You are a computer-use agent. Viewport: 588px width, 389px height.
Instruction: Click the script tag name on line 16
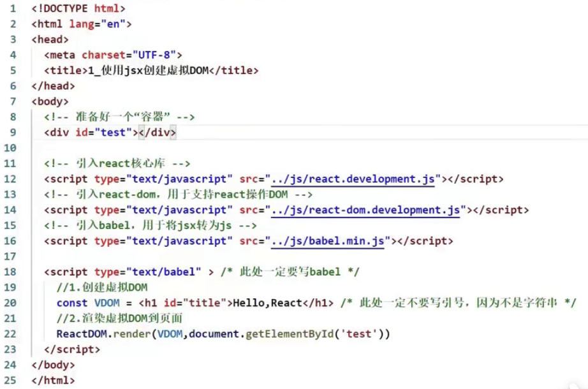(69, 241)
